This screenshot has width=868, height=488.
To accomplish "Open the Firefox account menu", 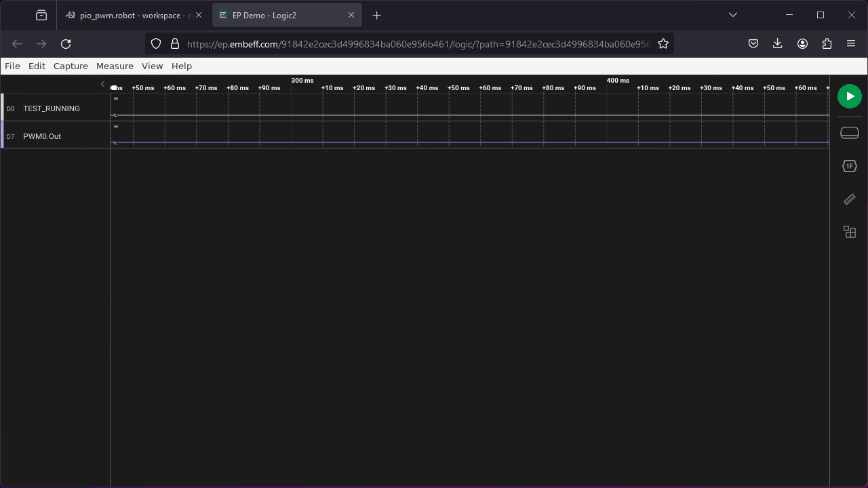I will pyautogui.click(x=802, y=43).
